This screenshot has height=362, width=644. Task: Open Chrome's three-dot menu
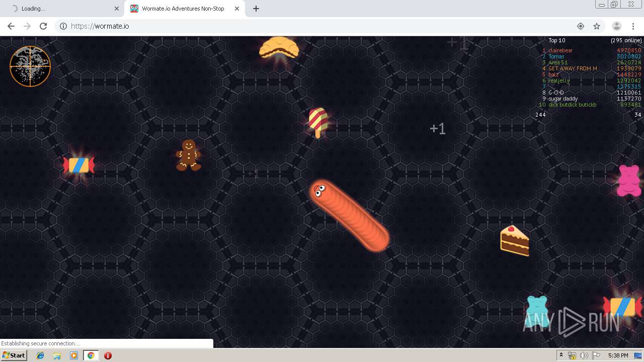point(633,26)
